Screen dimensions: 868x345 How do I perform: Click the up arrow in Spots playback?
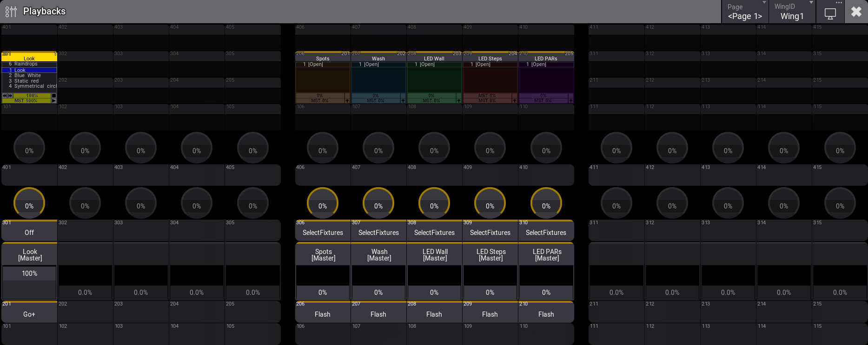pyautogui.click(x=347, y=101)
